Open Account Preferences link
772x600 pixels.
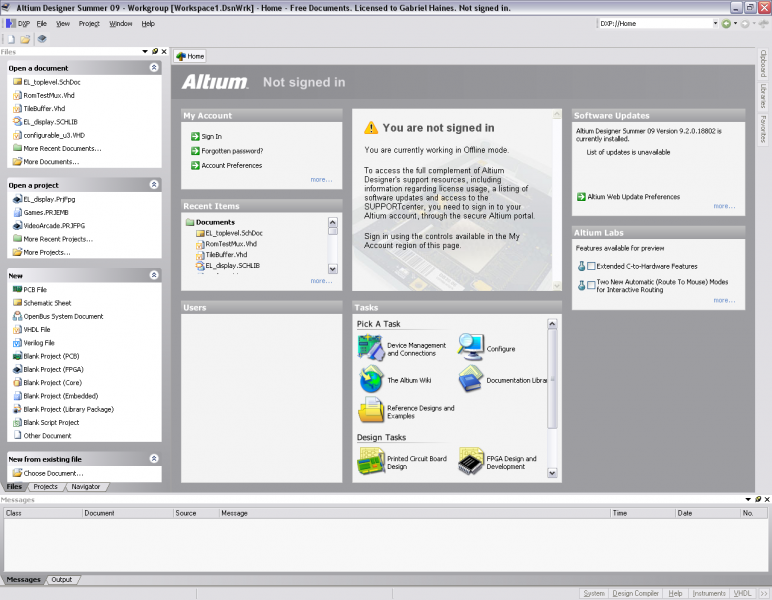pos(231,165)
